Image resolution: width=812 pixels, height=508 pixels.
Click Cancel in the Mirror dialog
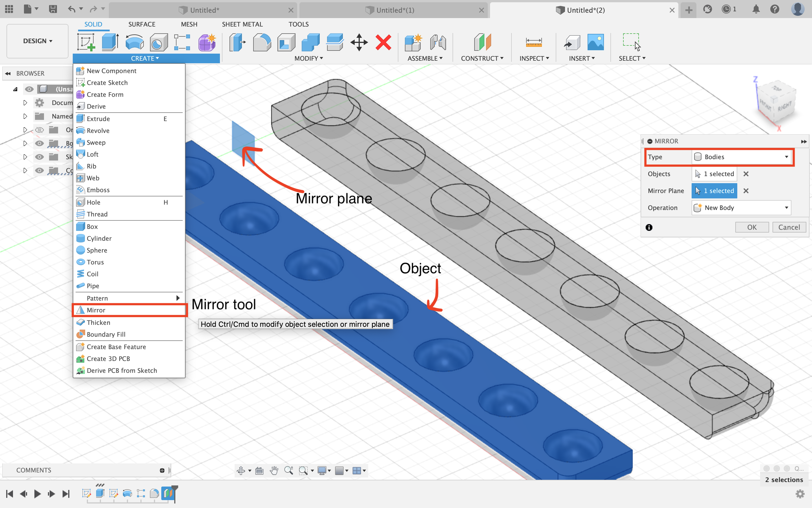pos(789,227)
